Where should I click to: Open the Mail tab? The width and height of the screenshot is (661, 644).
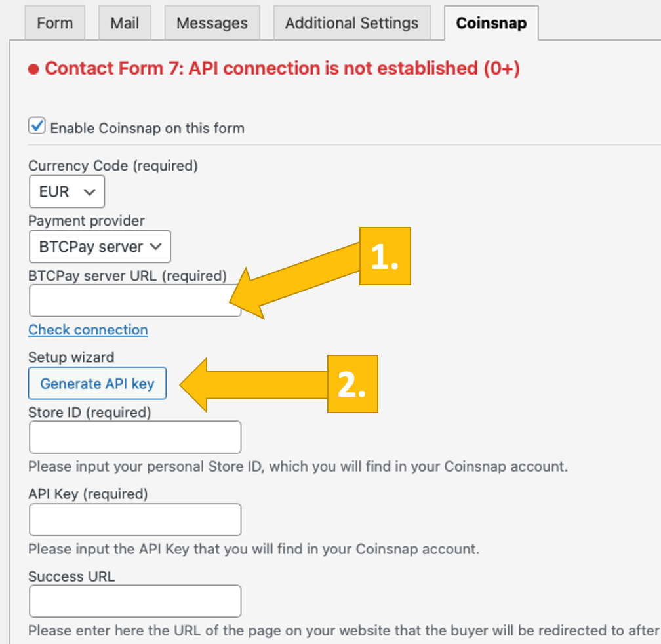(x=125, y=23)
